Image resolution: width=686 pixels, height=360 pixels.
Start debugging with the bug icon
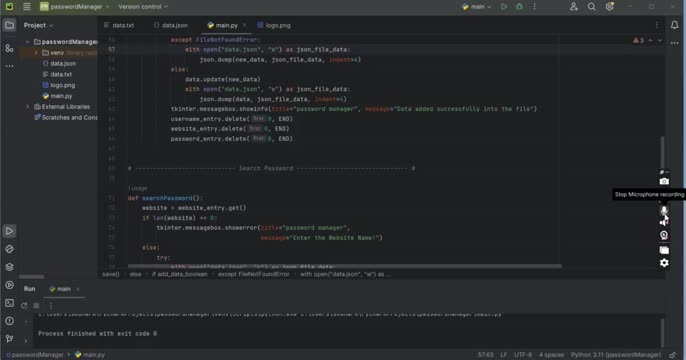[519, 7]
